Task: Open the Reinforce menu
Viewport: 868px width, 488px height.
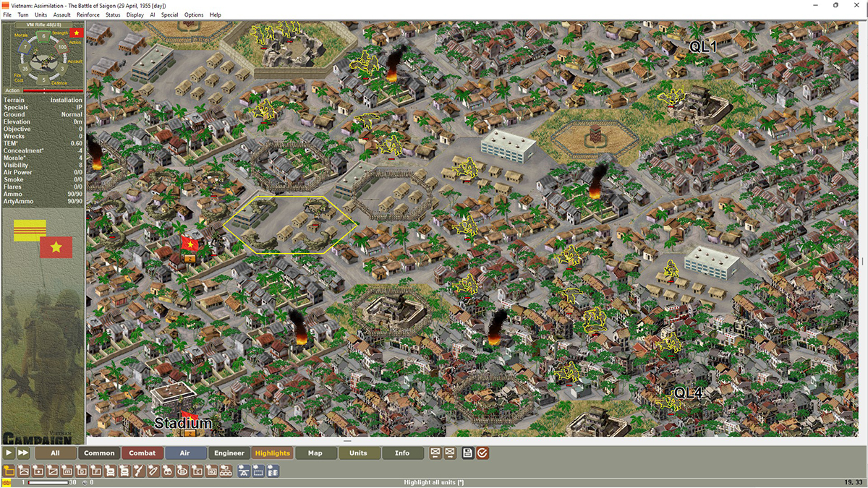Action: 88,14
